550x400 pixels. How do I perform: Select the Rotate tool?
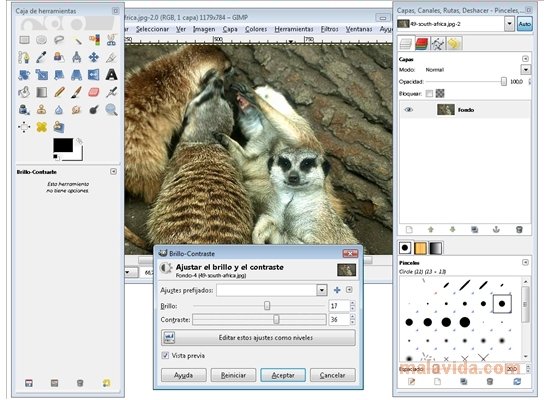[x=24, y=75]
